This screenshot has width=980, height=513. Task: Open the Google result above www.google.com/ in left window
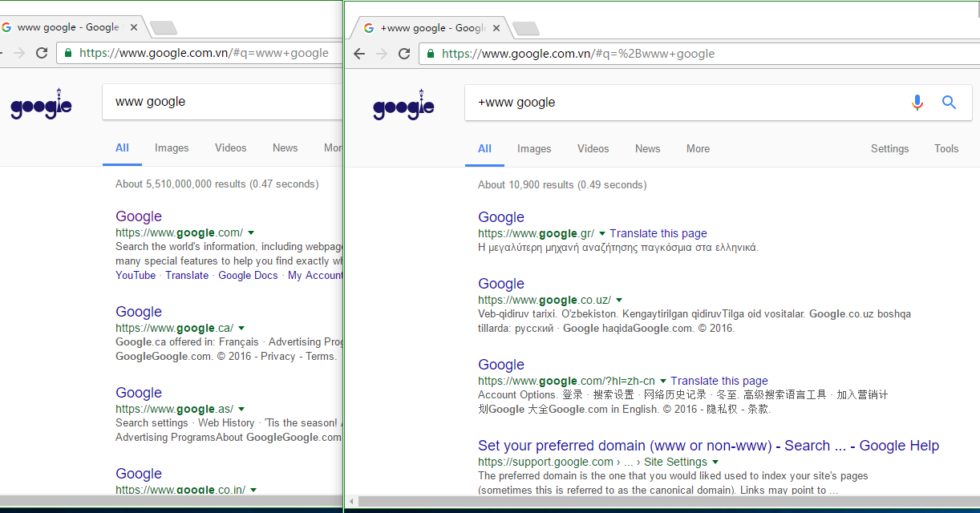pyautogui.click(x=139, y=216)
